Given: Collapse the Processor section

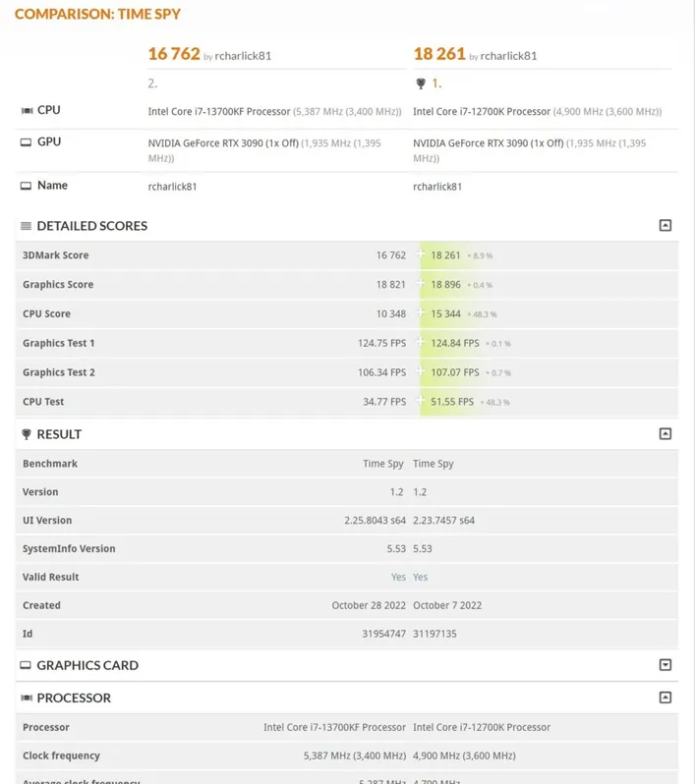Looking at the screenshot, I should pos(666,698).
